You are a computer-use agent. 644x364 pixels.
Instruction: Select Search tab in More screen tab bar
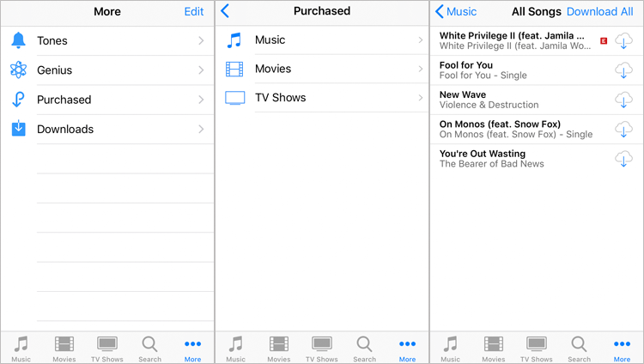[150, 349]
